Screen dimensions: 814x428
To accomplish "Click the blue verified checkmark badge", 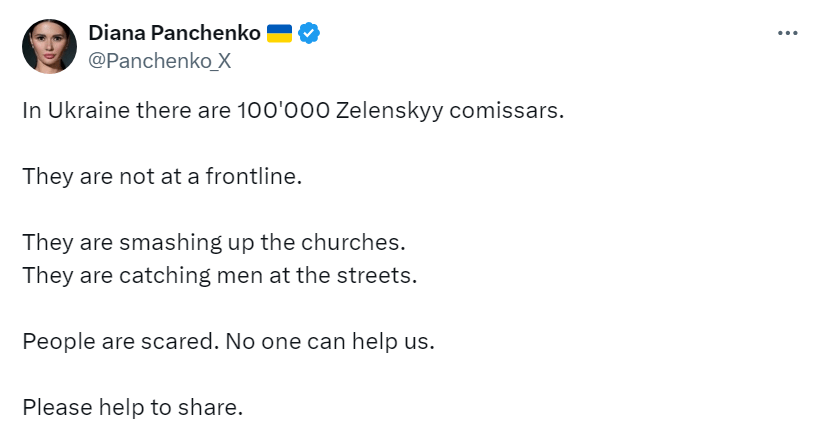I will [310, 34].
